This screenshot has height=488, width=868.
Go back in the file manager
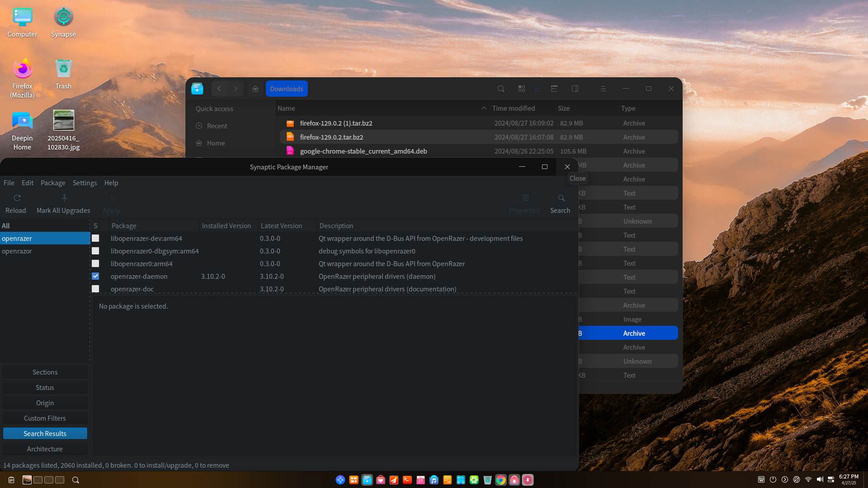[219, 89]
